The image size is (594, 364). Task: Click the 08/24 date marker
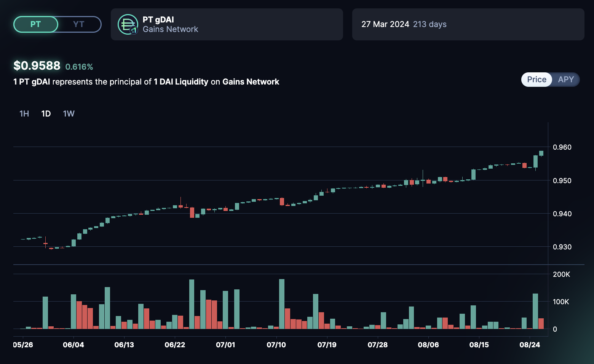click(x=530, y=345)
